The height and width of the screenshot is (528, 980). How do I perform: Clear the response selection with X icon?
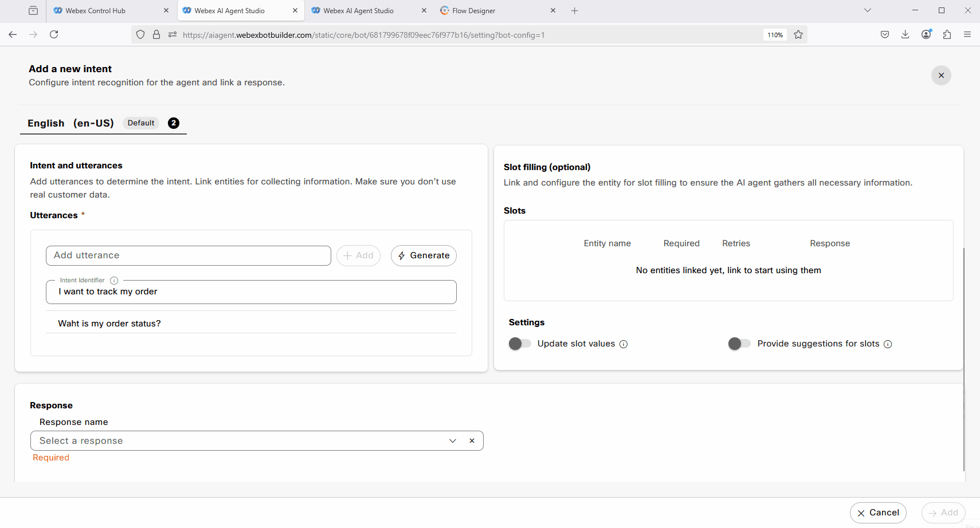(472, 441)
